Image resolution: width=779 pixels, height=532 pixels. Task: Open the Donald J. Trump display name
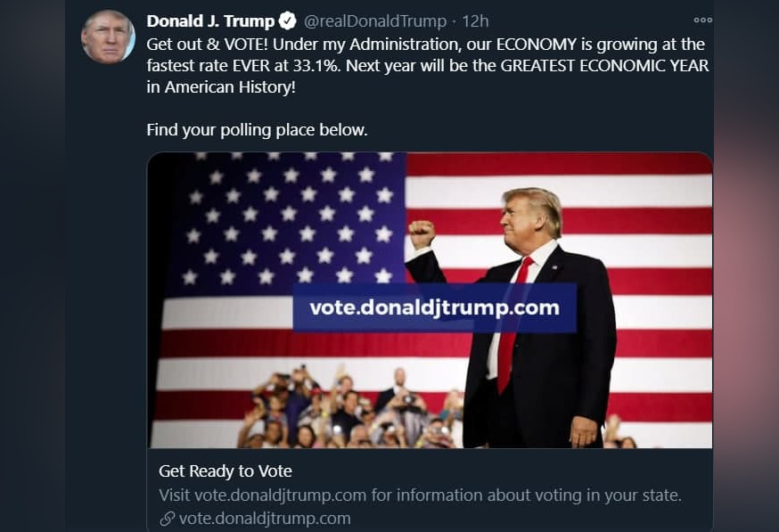tap(210, 21)
